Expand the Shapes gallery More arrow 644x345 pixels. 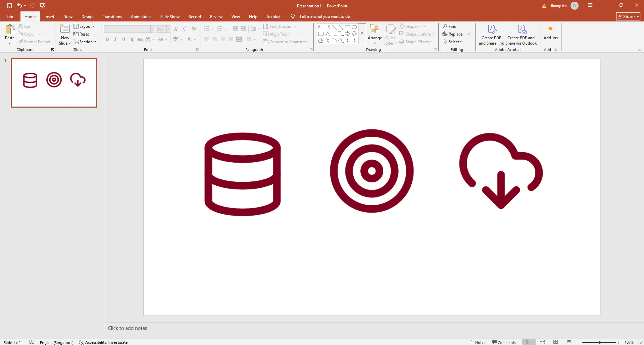[x=362, y=34]
